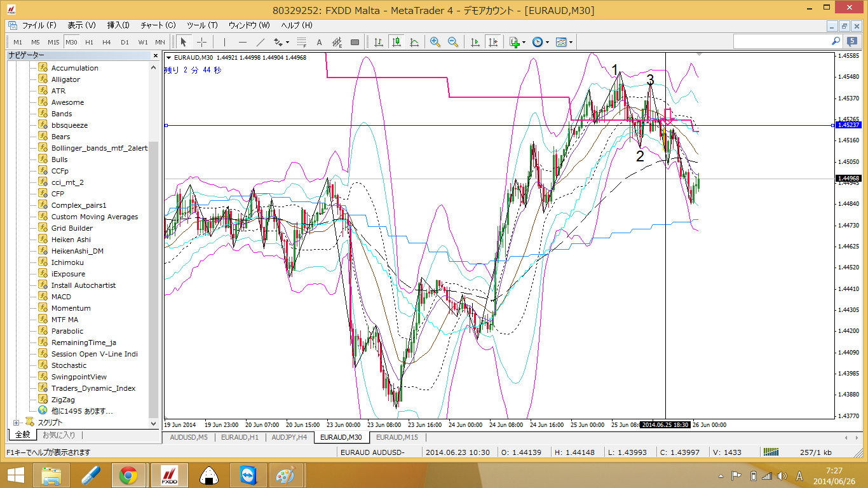Select the ZigZag indicator
This screenshot has height=488, width=868.
63,400
